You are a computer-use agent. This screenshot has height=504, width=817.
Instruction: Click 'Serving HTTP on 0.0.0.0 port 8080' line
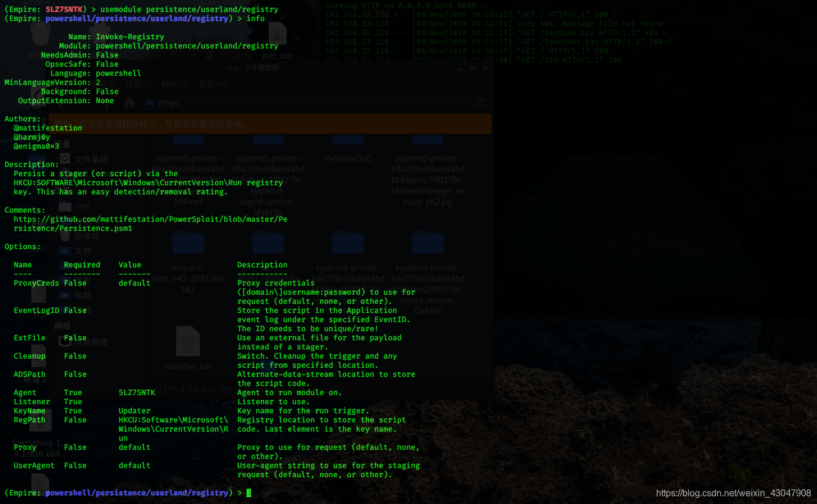coord(408,5)
